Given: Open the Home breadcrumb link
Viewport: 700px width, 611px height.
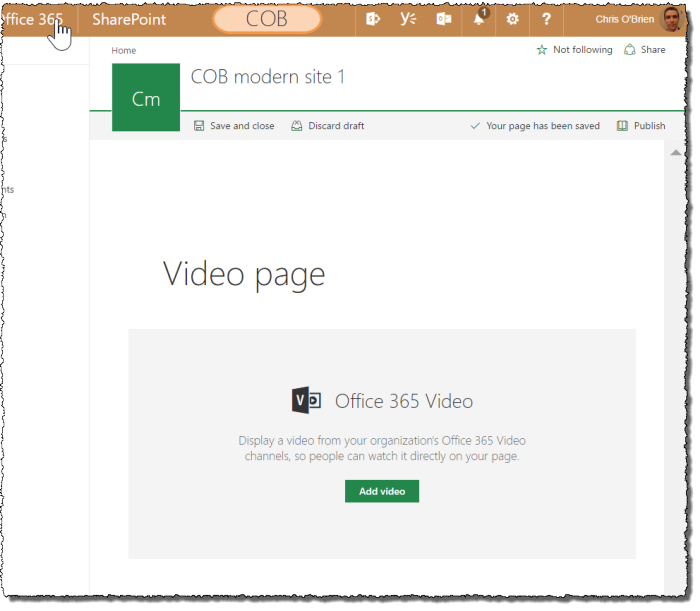Looking at the screenshot, I should 124,50.
